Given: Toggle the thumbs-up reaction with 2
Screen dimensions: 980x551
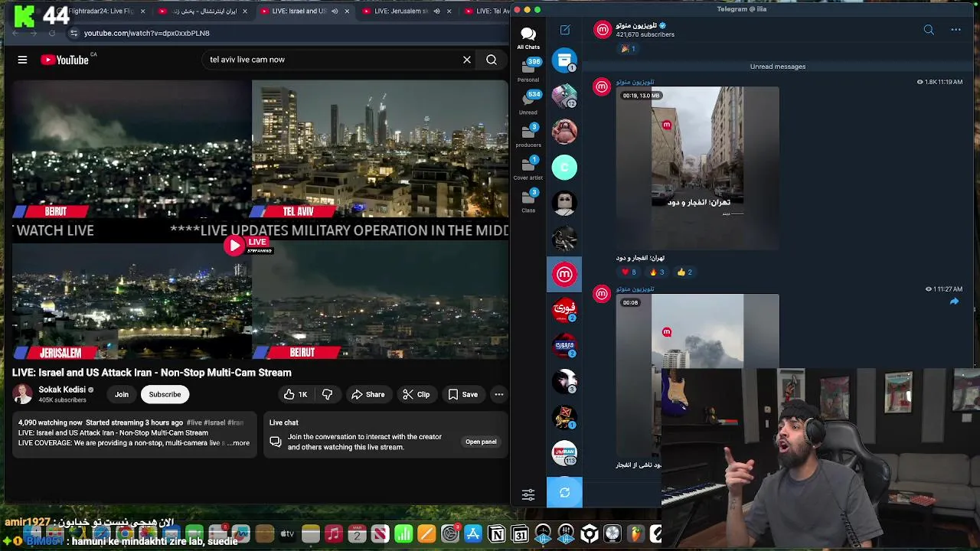Looking at the screenshot, I should click(x=684, y=272).
